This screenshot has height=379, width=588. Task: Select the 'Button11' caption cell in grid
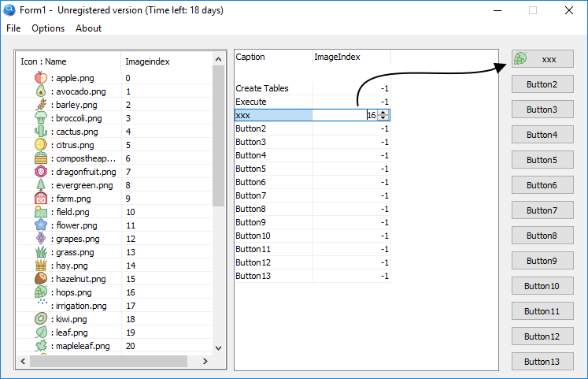coord(274,249)
